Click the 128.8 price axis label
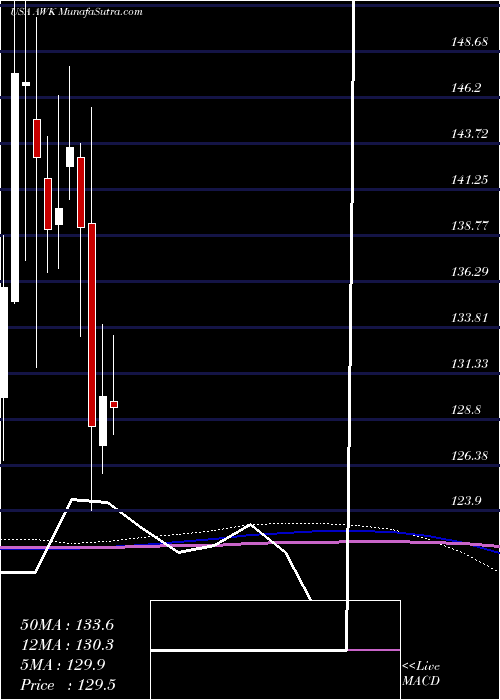This screenshot has width=500, height=700. point(466,410)
